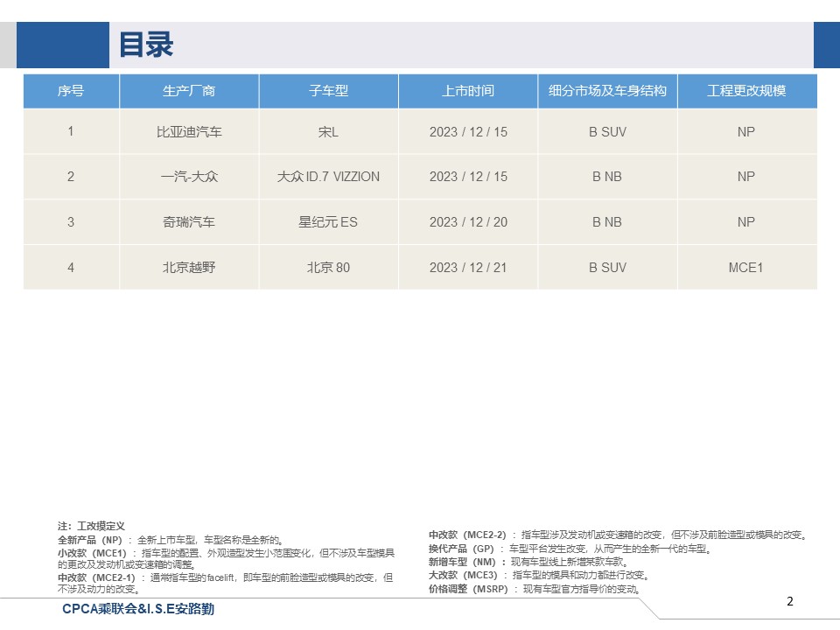Click the 中改款 (MCE2-1) definition

click(226, 584)
